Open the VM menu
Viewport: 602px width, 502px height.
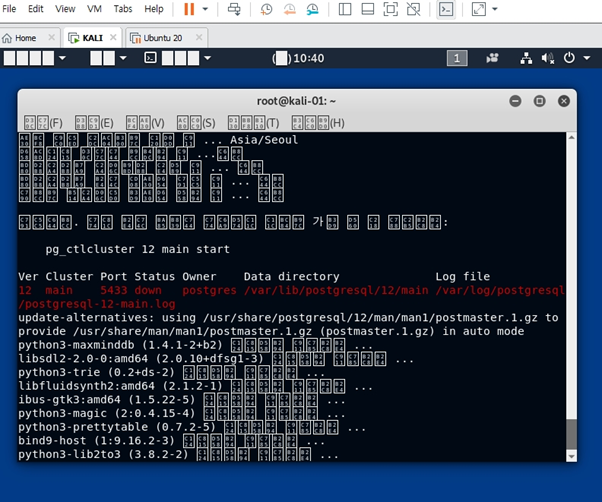tap(94, 9)
